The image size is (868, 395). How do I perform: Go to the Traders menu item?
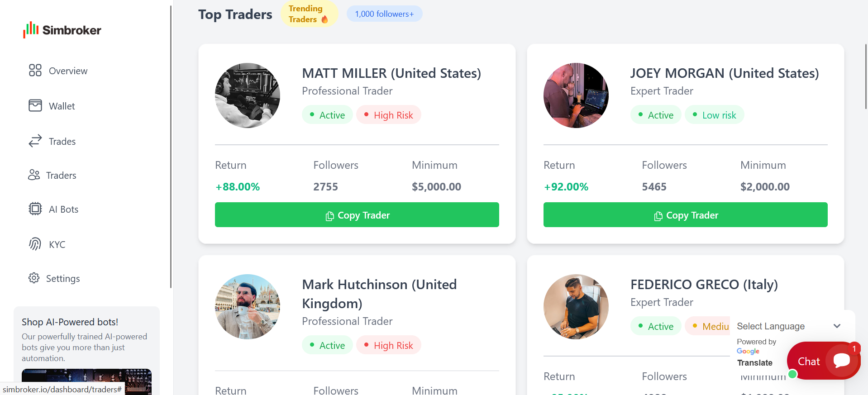coord(61,175)
